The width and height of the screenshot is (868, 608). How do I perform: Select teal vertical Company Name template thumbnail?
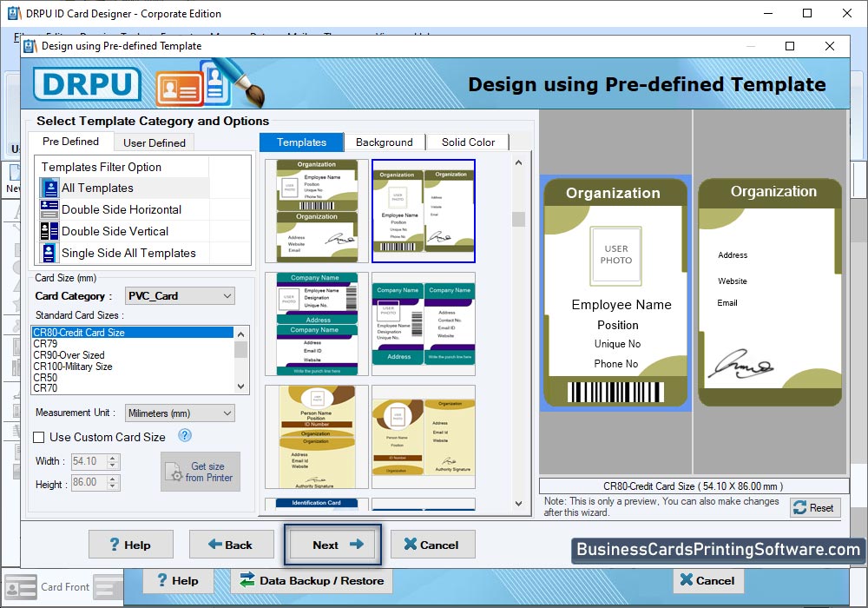424,324
